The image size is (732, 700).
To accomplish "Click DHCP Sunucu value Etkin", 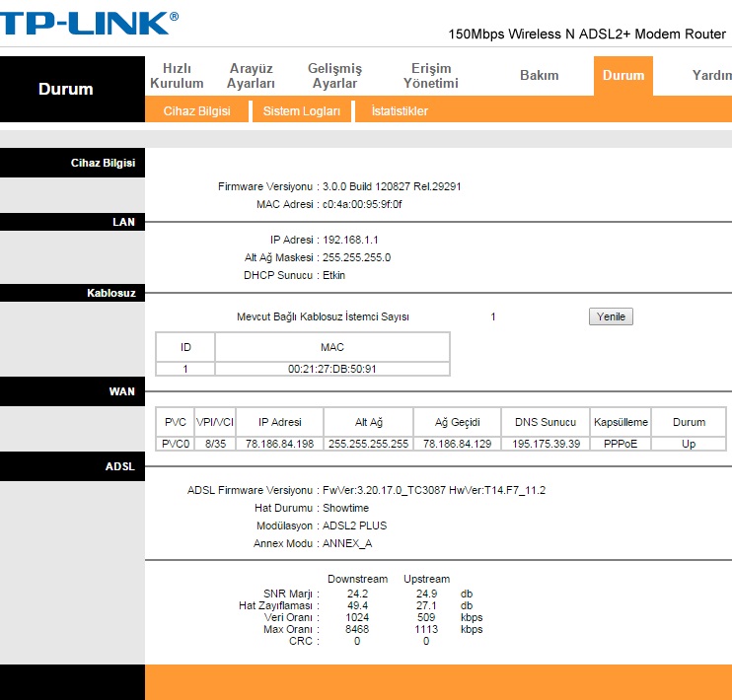I will 333,275.
